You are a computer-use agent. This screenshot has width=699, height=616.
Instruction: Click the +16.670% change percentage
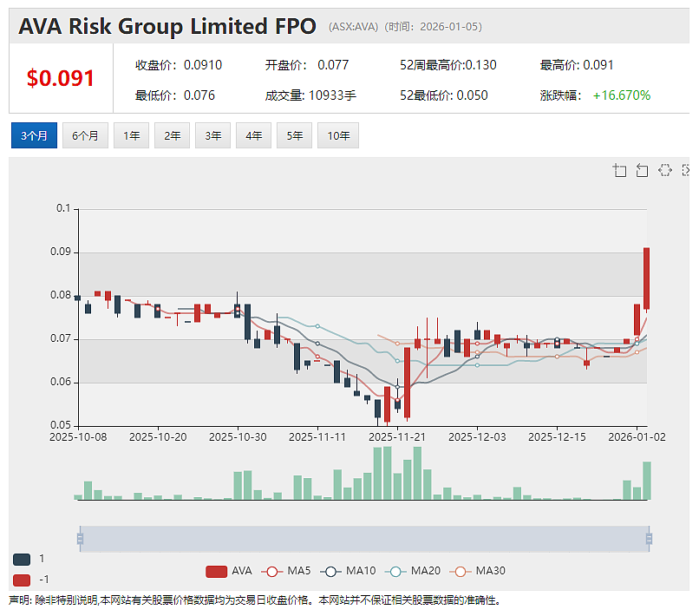click(x=622, y=95)
